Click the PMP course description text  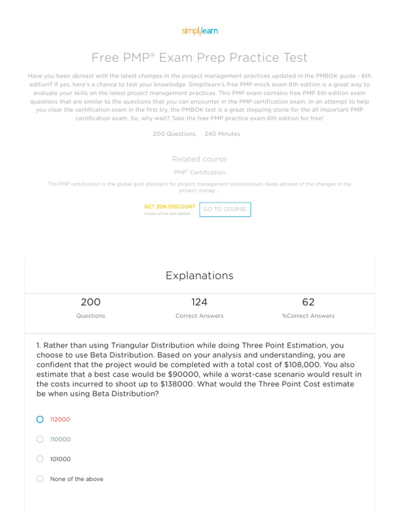point(199,187)
